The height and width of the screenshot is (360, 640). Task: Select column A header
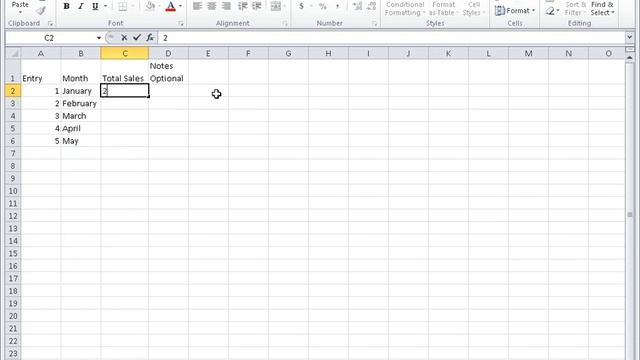pos(41,53)
